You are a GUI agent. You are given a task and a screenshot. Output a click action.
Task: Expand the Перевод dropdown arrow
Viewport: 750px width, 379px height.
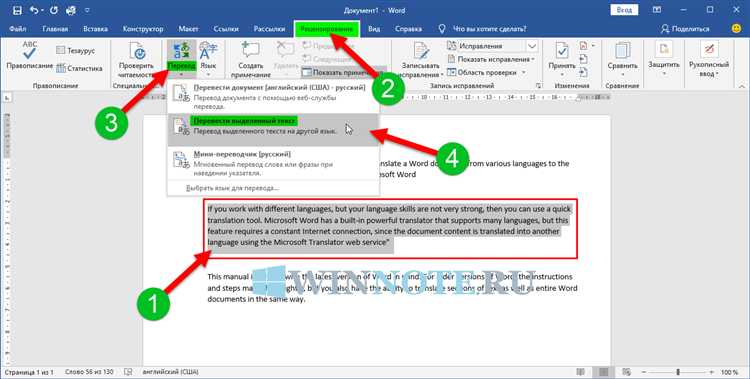tap(181, 74)
